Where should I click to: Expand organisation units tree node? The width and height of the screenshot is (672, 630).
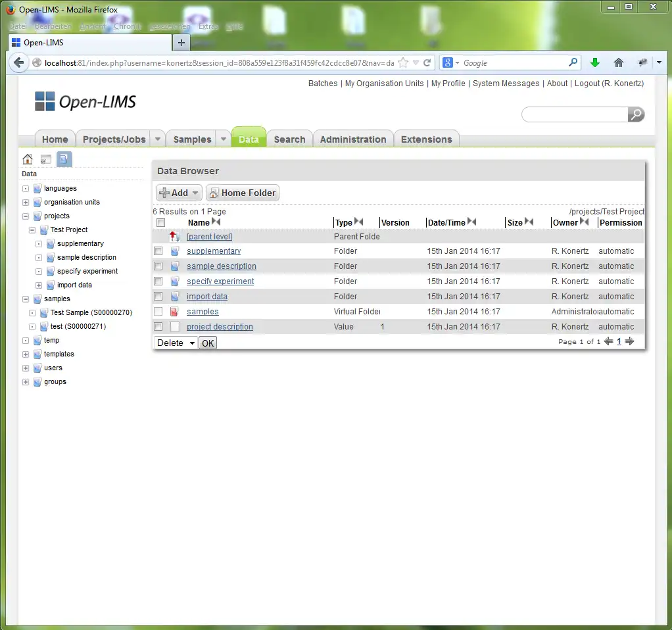click(x=26, y=203)
